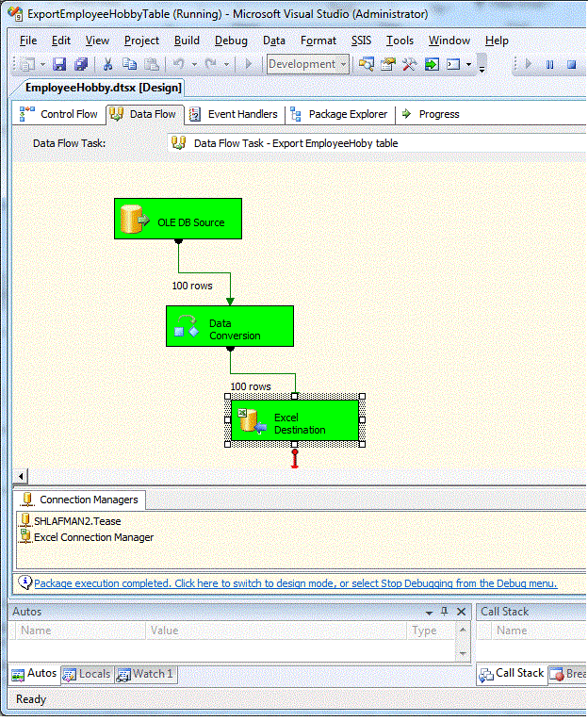Switch to the Data Flow tab

coord(144,114)
